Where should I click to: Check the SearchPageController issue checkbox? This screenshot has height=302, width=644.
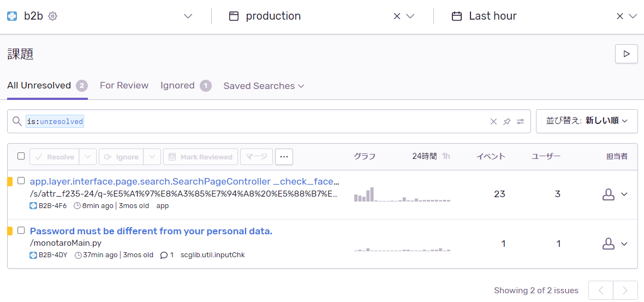pos(21,181)
